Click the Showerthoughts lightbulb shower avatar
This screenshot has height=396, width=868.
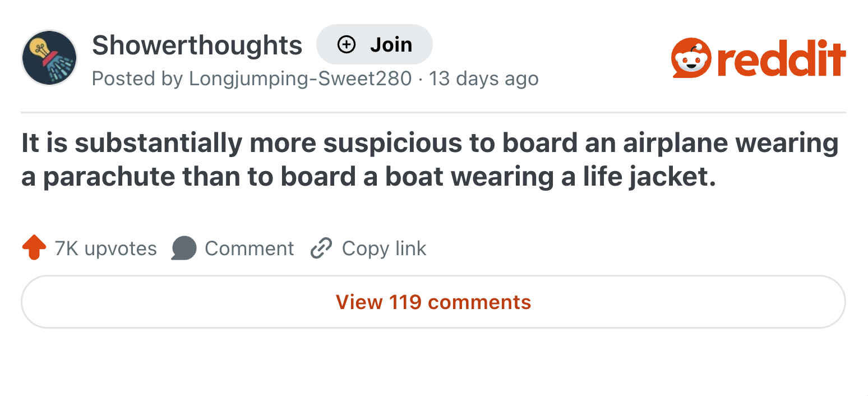click(x=49, y=58)
